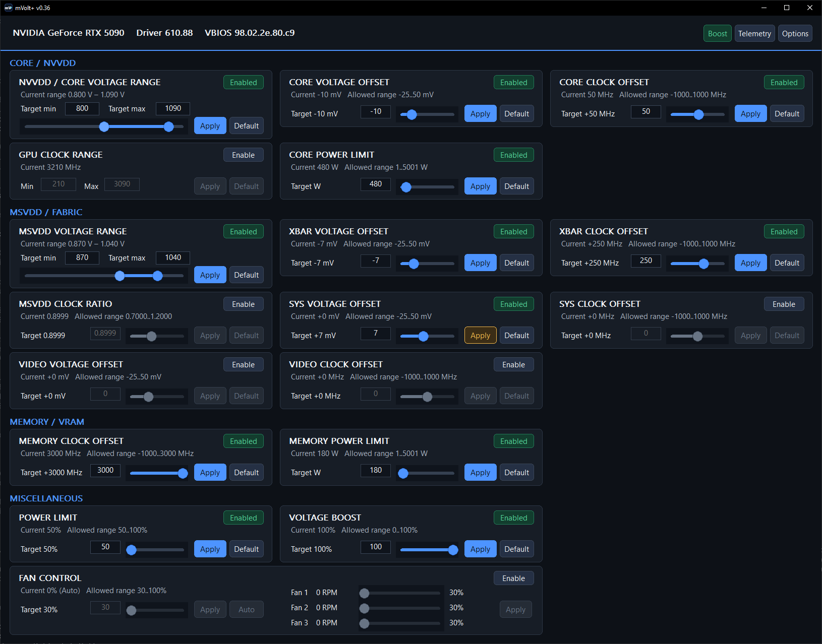Click the SYS Voltage Offset slider
This screenshot has width=822, height=644.
point(427,336)
